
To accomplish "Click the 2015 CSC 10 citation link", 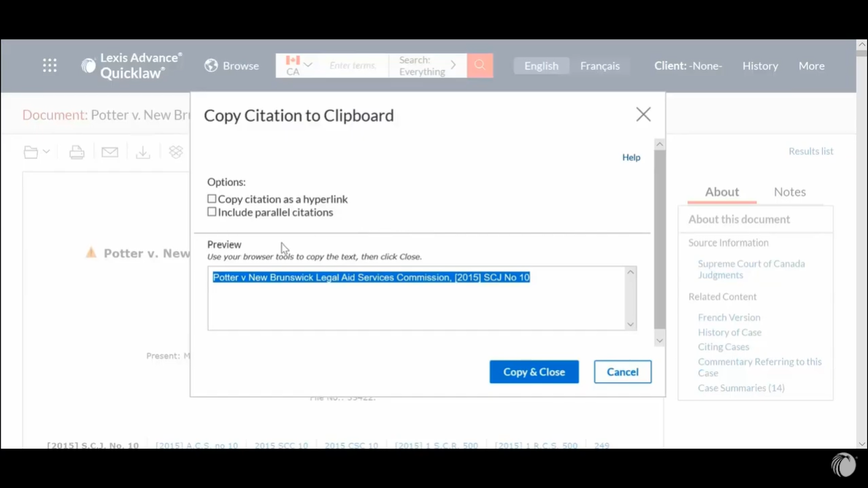I will tap(351, 446).
